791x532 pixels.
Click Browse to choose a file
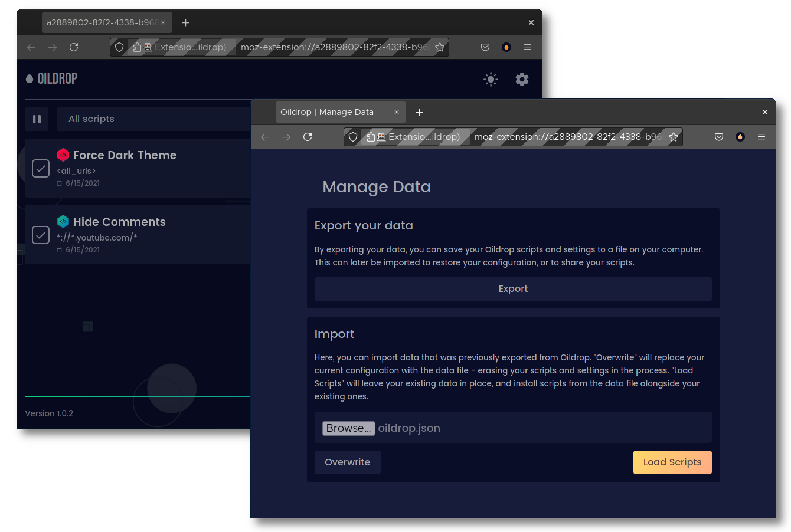coord(349,428)
